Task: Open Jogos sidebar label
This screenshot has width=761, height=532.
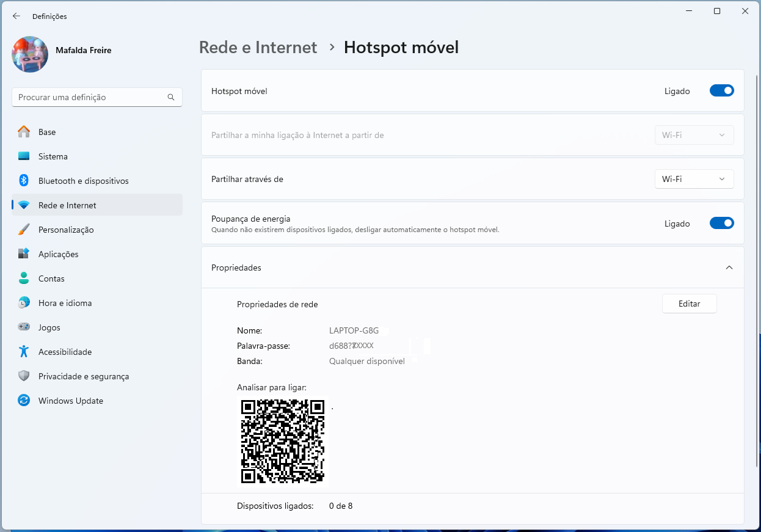Action: pyautogui.click(x=49, y=327)
